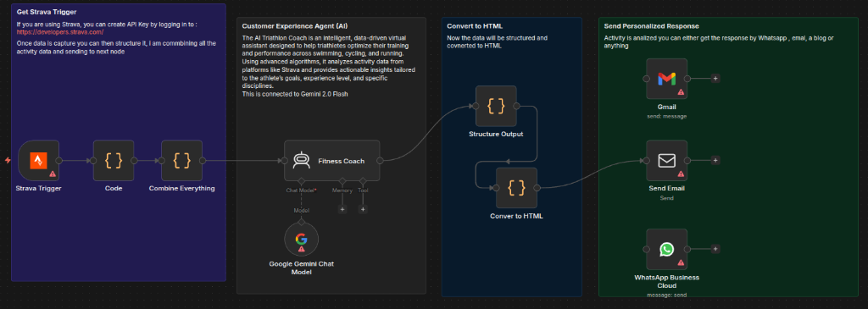868x309 pixels.
Task: Click the warning icon on Gemini model
Action: tap(302, 249)
